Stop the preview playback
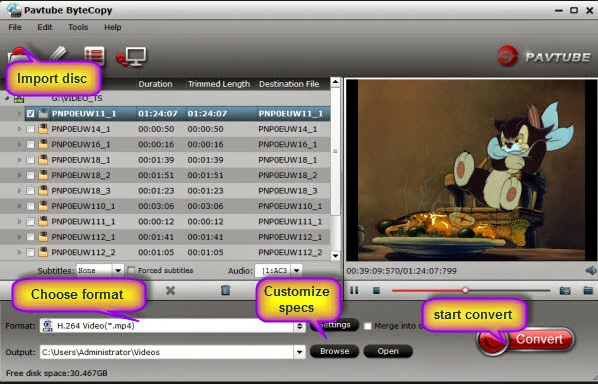This screenshot has height=384, width=598. coord(376,291)
